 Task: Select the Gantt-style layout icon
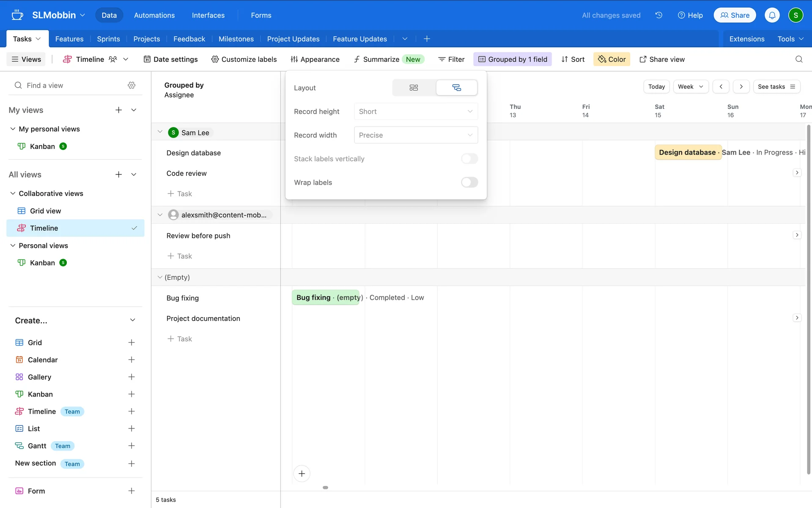click(x=456, y=88)
